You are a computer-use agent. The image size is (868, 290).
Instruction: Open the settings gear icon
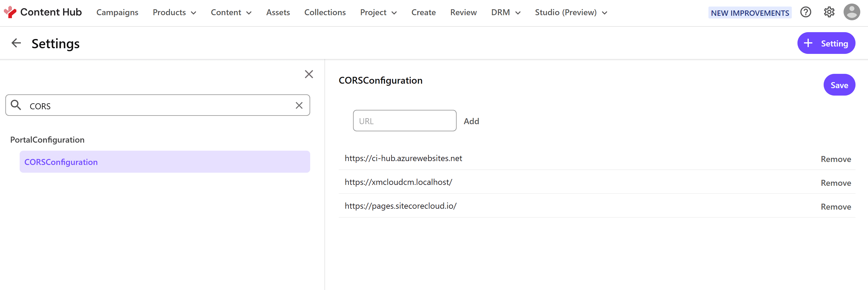[829, 12]
